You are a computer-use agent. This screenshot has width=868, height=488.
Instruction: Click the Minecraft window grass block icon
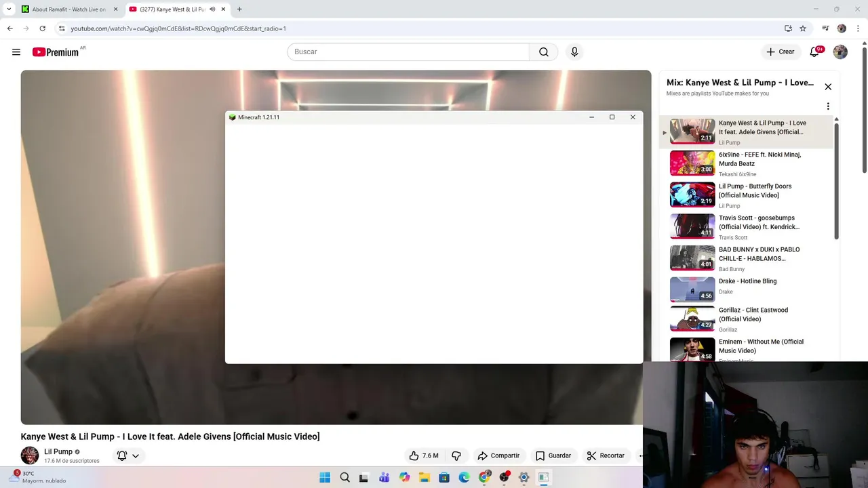point(233,117)
